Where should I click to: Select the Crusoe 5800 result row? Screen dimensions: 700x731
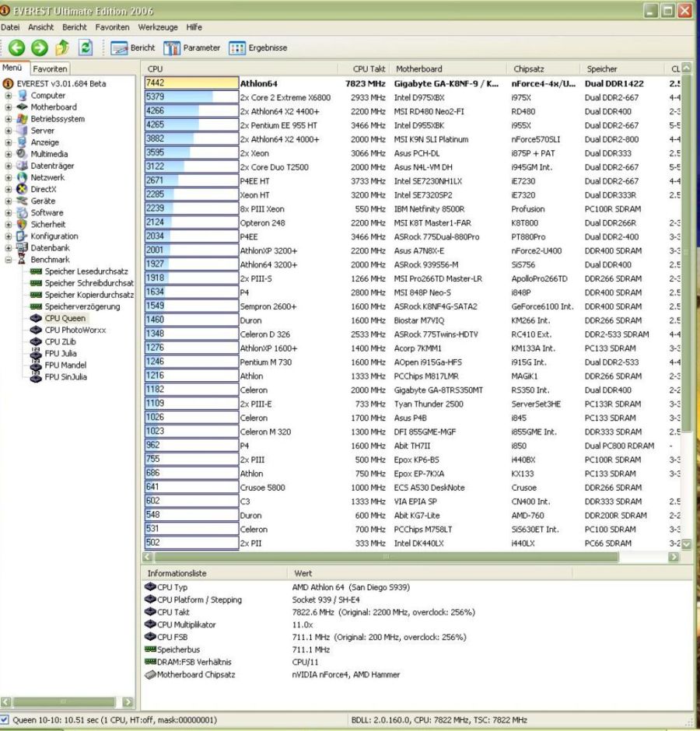point(412,487)
